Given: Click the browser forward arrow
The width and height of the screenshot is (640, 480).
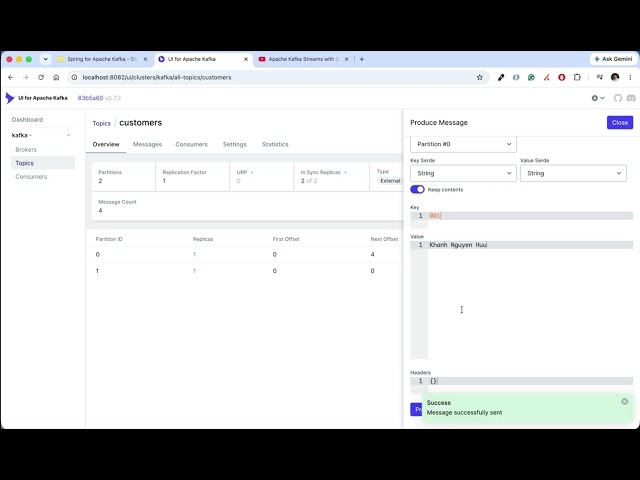Looking at the screenshot, I should pos(26,77).
